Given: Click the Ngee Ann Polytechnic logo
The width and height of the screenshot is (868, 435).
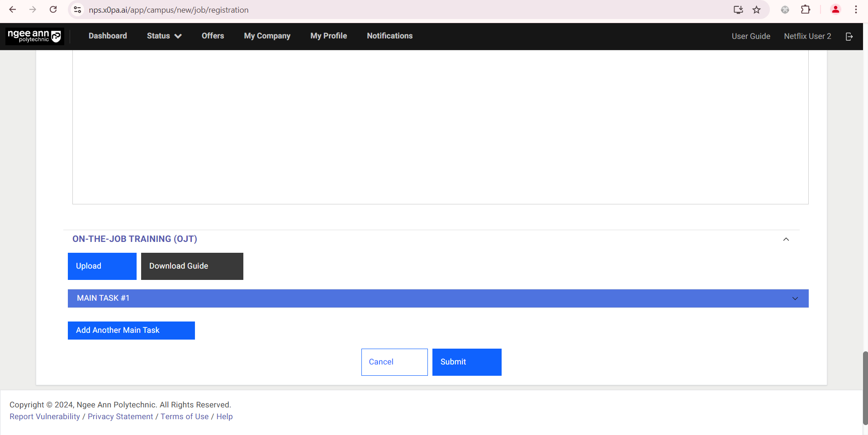Looking at the screenshot, I should click(x=34, y=36).
